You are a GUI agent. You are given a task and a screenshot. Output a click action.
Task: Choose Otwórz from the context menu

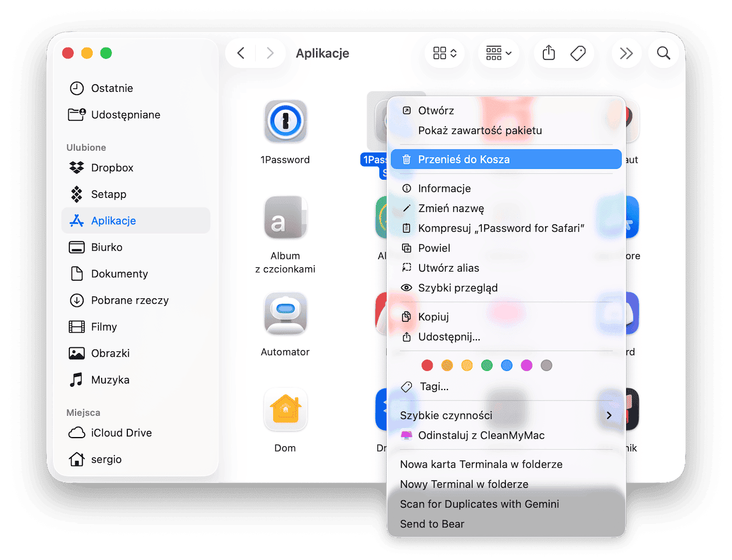point(506,110)
